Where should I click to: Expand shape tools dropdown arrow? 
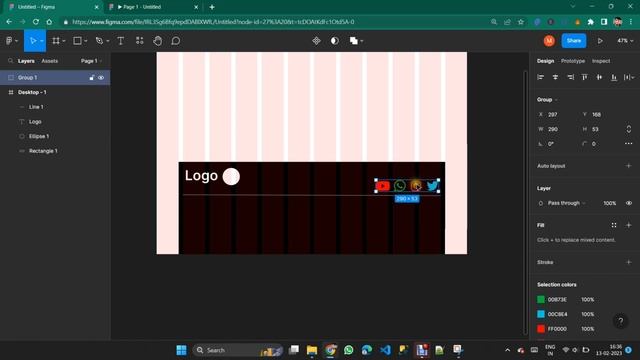tap(86, 41)
